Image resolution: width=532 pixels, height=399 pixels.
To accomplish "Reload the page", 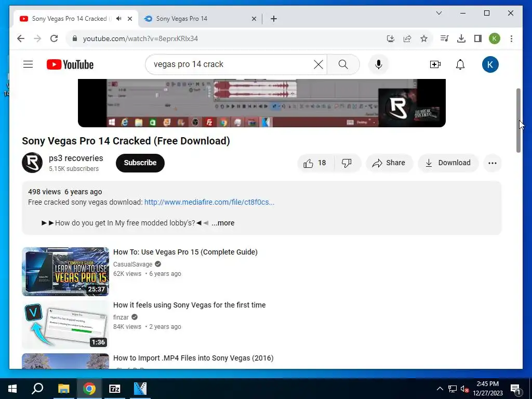I will [x=54, y=38].
